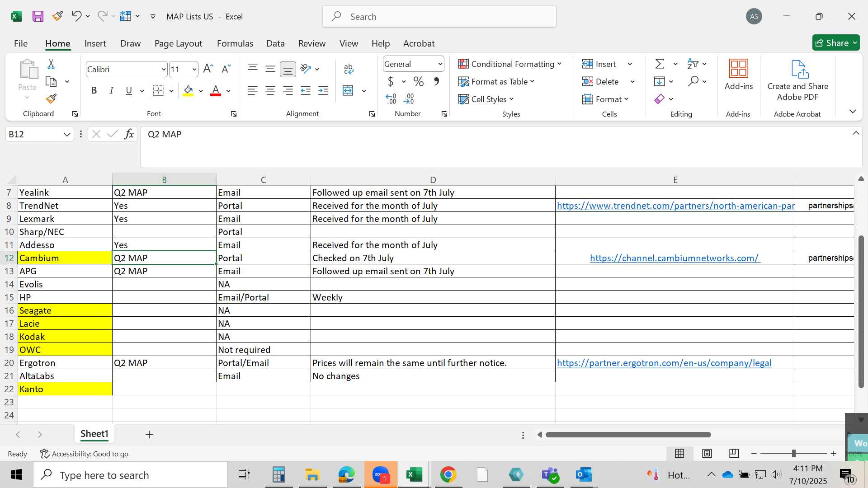The width and height of the screenshot is (868, 488).
Task: Select the Format Painter brush icon
Action: (51, 99)
